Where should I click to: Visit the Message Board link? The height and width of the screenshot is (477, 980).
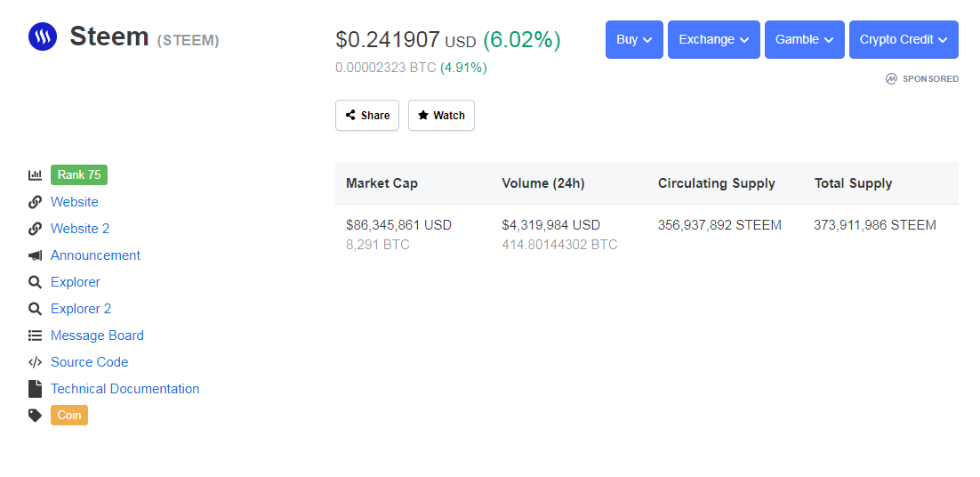pos(97,336)
